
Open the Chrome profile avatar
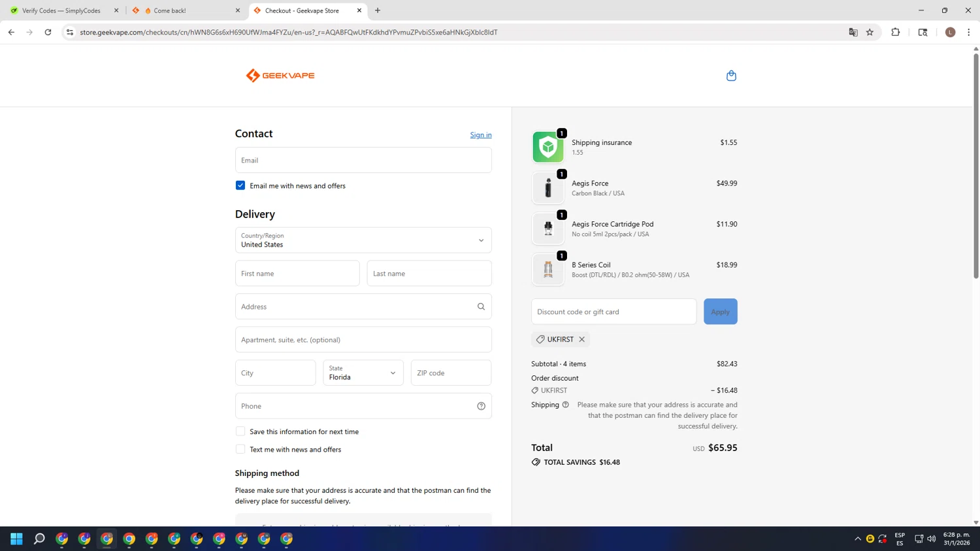[950, 32]
